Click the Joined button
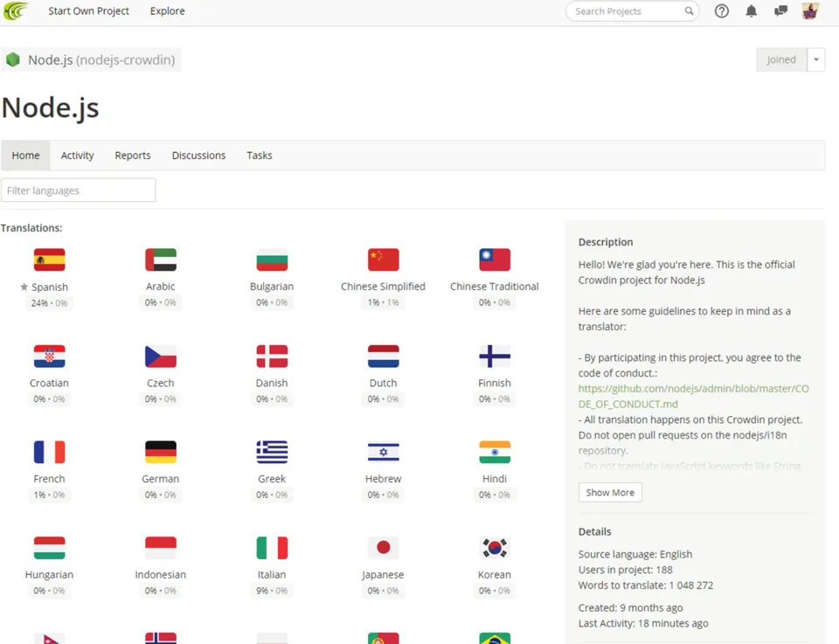This screenshot has height=644, width=839. pos(781,59)
